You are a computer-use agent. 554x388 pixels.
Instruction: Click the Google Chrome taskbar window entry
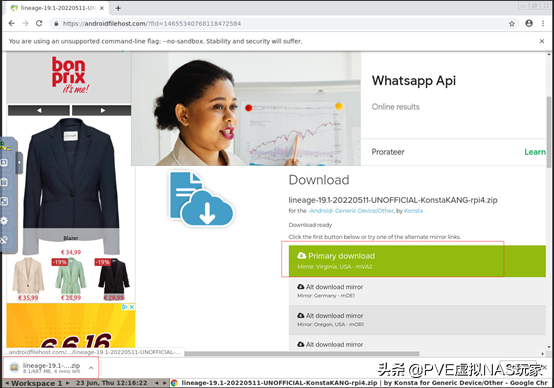pos(361,383)
